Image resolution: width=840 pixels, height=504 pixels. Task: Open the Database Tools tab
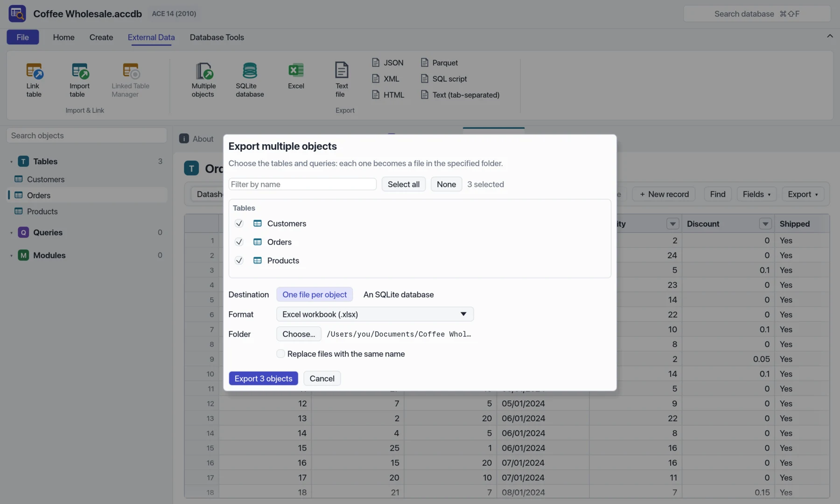click(217, 37)
